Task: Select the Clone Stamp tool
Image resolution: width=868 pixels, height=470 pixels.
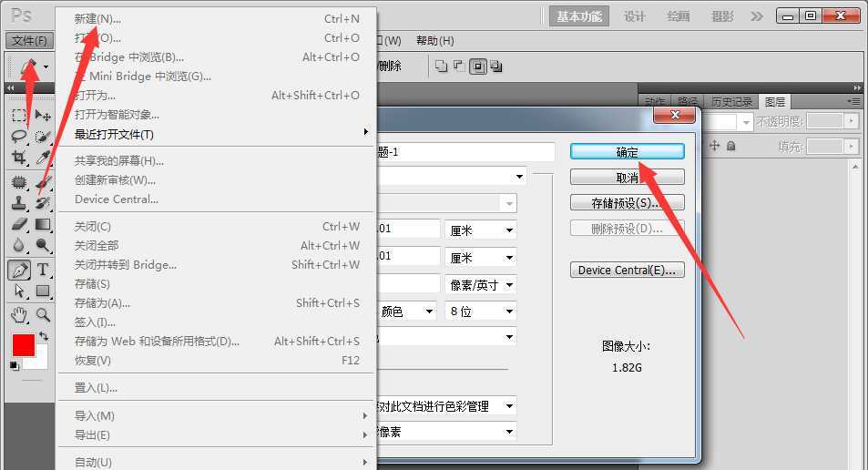Action: (19, 202)
